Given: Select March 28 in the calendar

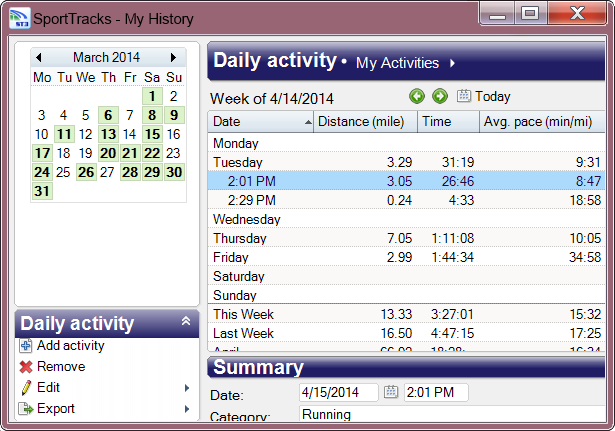Looking at the screenshot, I should pos(130,172).
